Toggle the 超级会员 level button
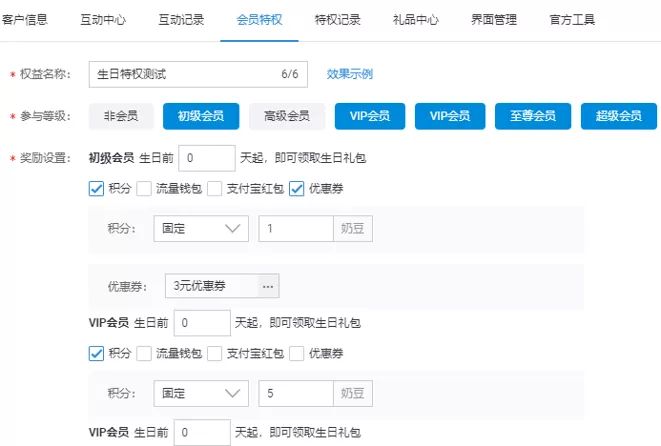661x446 pixels. point(619,116)
